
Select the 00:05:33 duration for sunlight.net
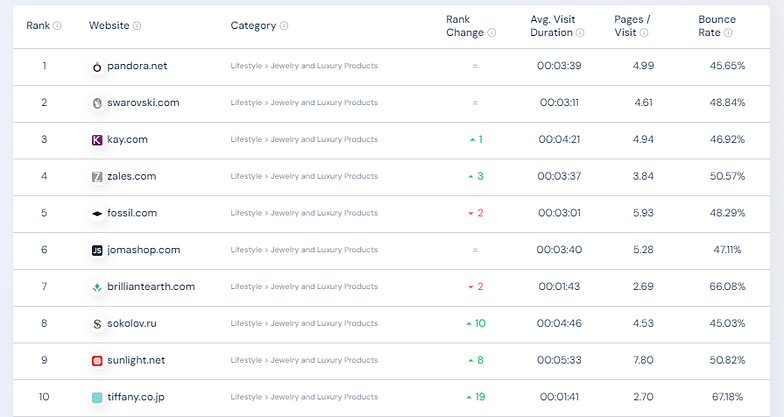(x=559, y=360)
